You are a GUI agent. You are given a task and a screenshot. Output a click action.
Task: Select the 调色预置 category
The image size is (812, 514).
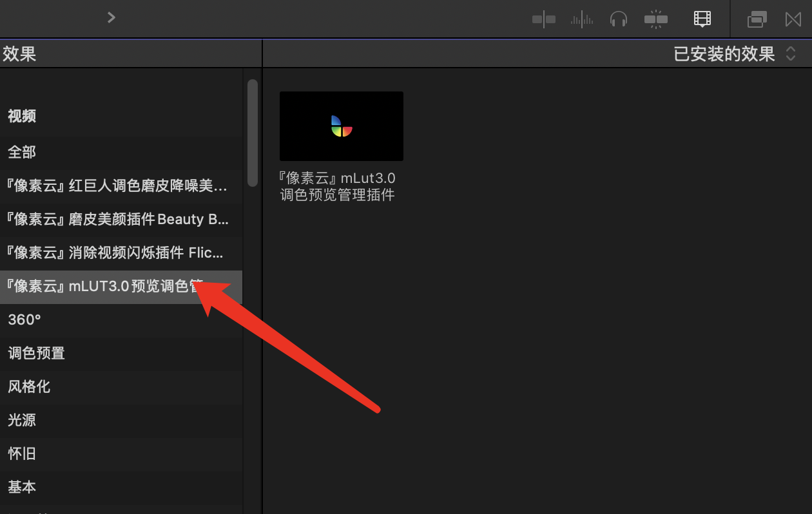click(x=121, y=353)
